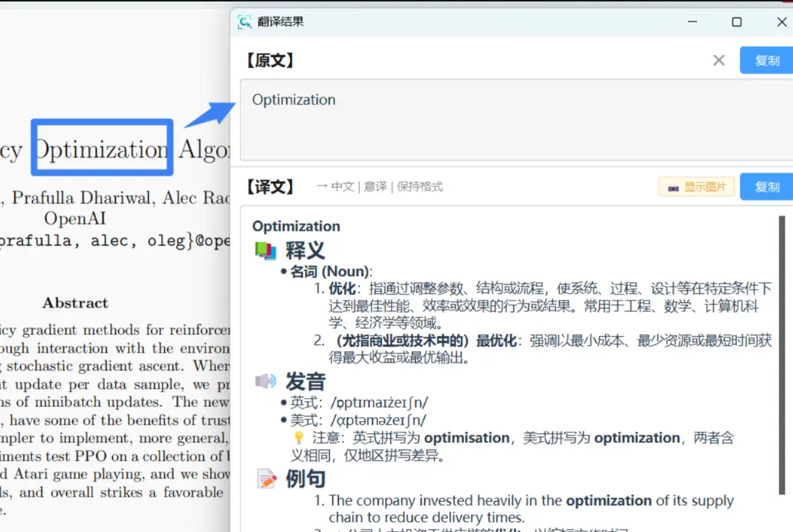
Task: Click the speaker icon beside 发音
Action: pyautogui.click(x=265, y=381)
